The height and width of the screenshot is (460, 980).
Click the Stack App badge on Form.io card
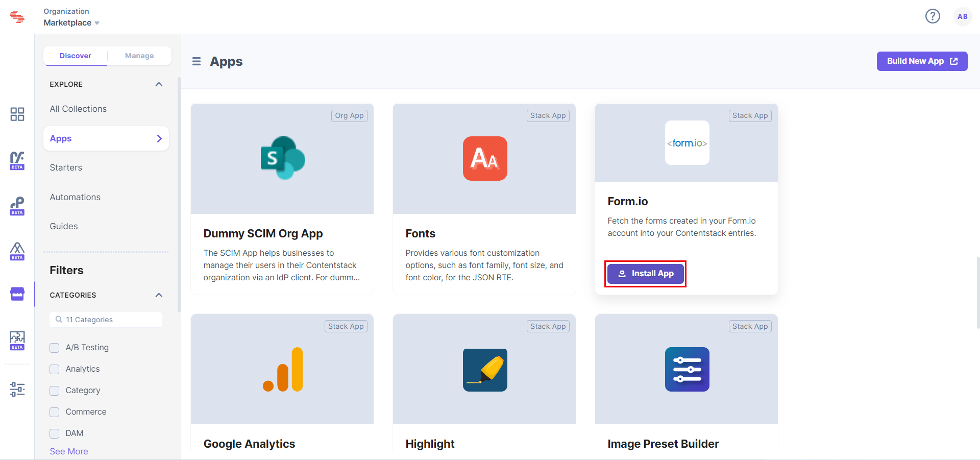(x=750, y=115)
